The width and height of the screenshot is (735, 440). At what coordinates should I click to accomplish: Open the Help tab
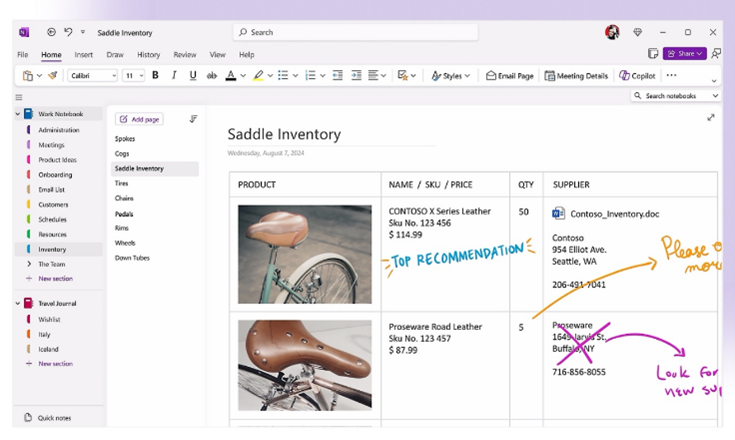(247, 54)
